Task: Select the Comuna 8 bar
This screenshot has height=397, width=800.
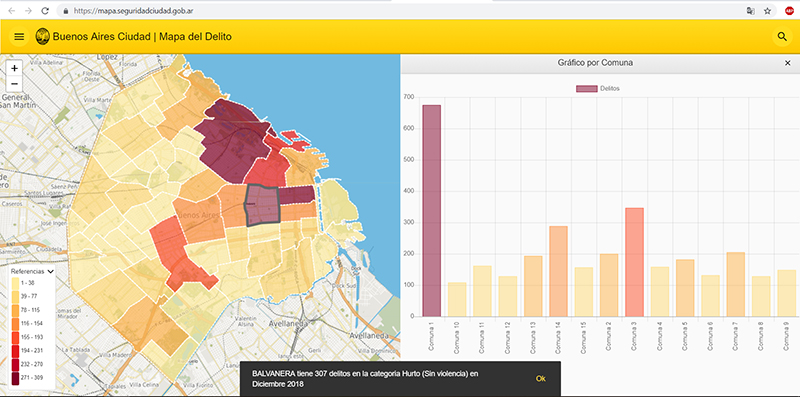Action: point(761,296)
